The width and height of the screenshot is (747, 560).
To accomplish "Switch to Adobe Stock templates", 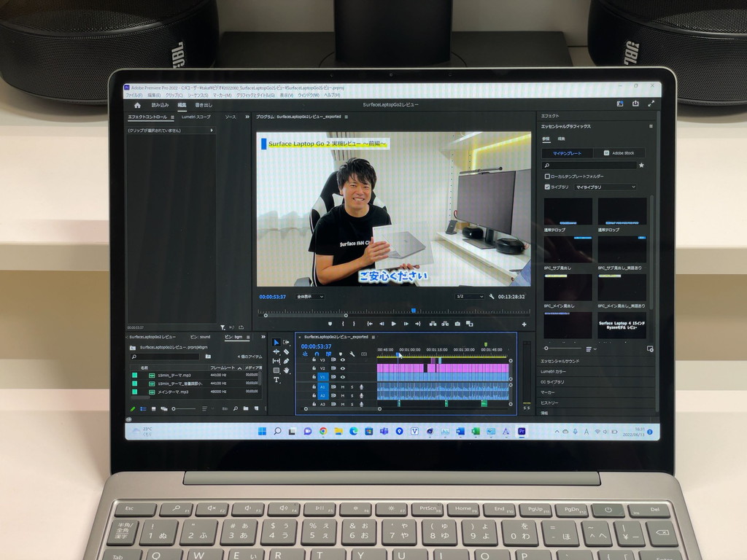I will point(619,153).
